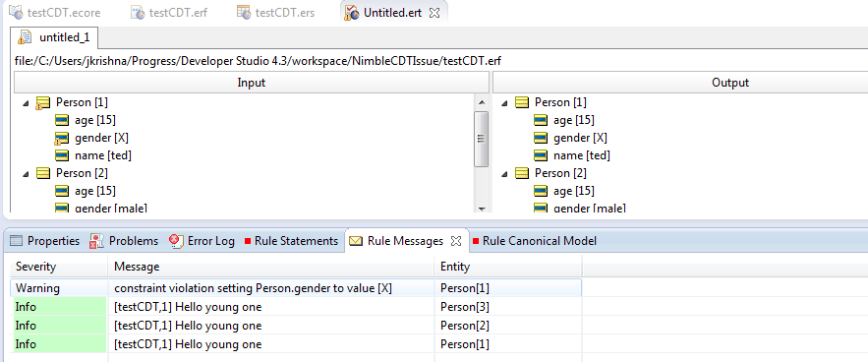Click Input Person [1] entity icon
The width and height of the screenshot is (868, 362).
[42, 102]
